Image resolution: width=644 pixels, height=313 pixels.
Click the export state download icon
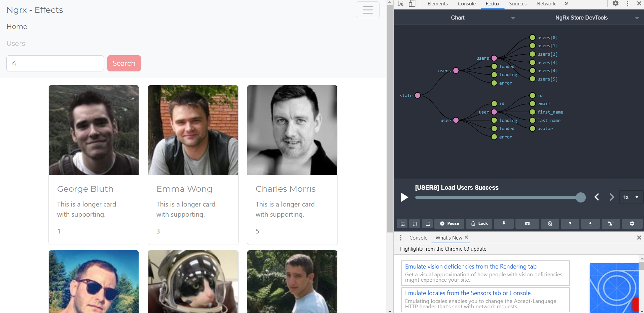click(590, 224)
